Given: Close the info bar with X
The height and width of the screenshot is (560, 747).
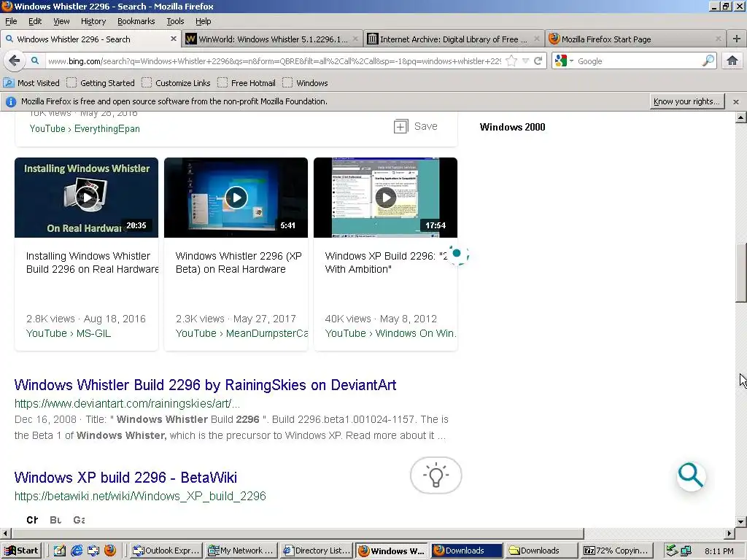Looking at the screenshot, I should click(736, 102).
